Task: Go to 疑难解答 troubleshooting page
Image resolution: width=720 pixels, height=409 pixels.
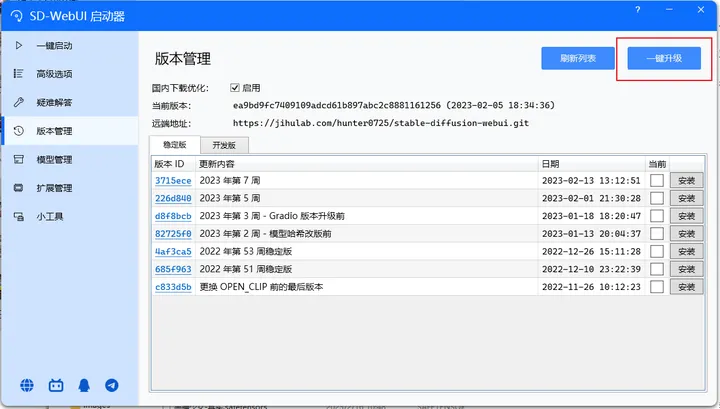Action: (70, 102)
